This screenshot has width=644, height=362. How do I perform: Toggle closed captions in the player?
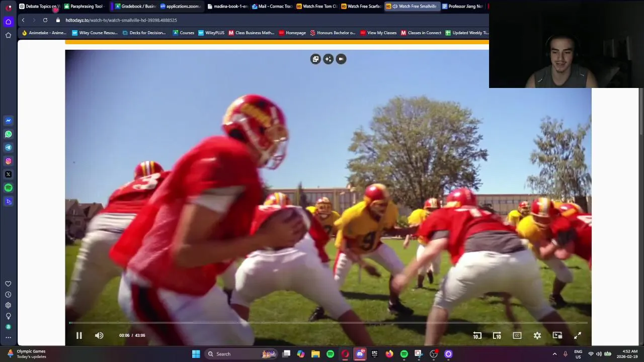click(517, 335)
